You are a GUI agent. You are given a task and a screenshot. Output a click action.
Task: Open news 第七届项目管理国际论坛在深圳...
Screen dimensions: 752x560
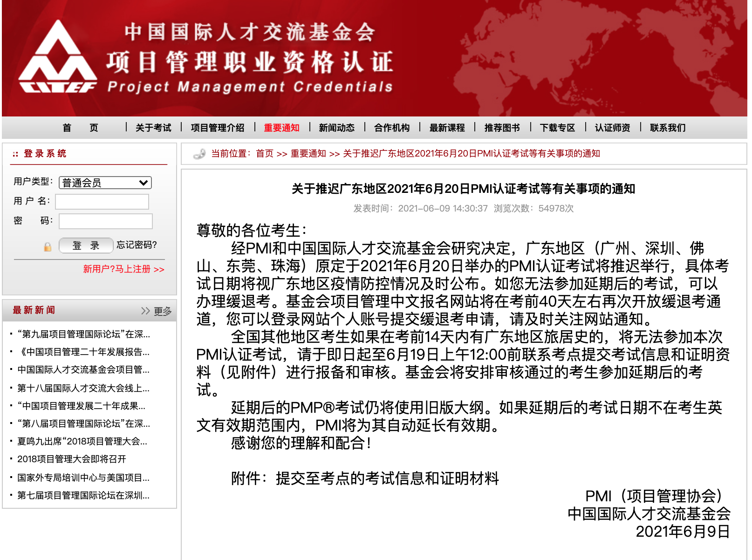(84, 495)
